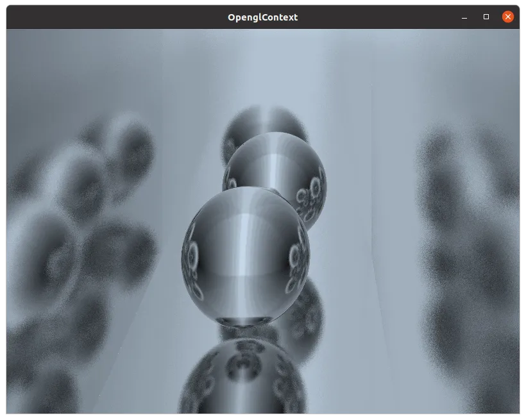Close the OpenglContext window
The width and height of the screenshot is (526, 420).
coord(508,17)
